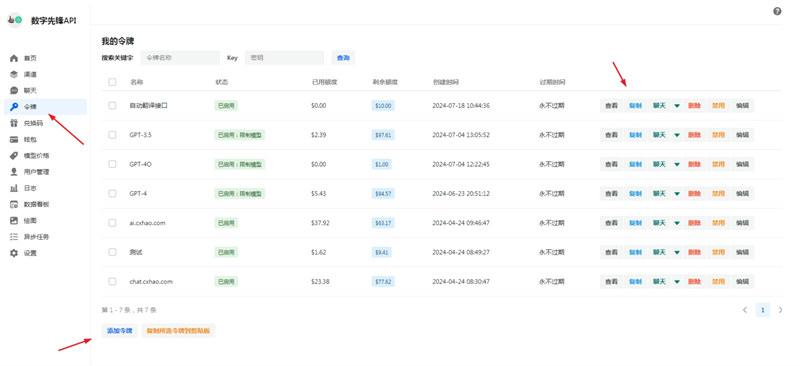Click the $97.61 remaining quota badge
The height and width of the screenshot is (366, 800).
(383, 135)
